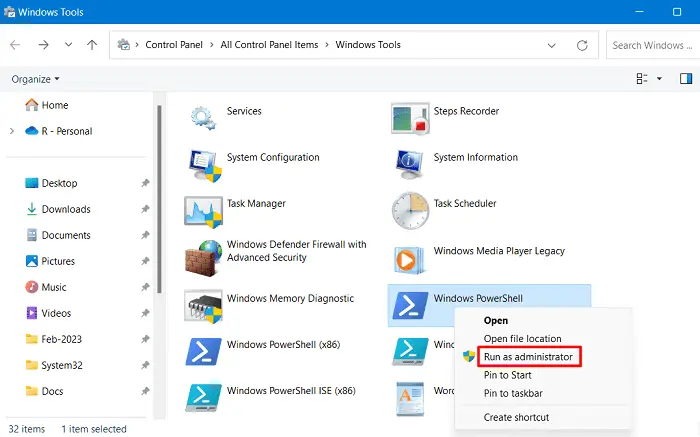The height and width of the screenshot is (437, 700).
Task: Open Windows Defender Firewall icon
Action: pyautogui.click(x=204, y=257)
